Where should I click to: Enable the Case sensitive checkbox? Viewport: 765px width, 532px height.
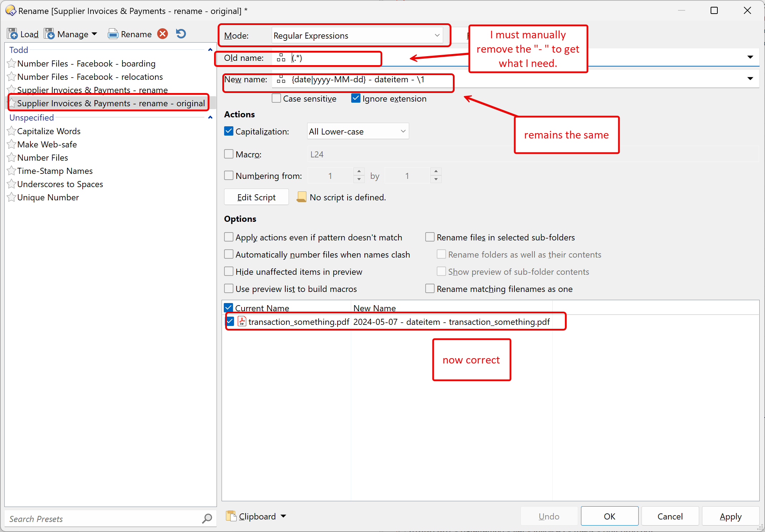pos(276,98)
